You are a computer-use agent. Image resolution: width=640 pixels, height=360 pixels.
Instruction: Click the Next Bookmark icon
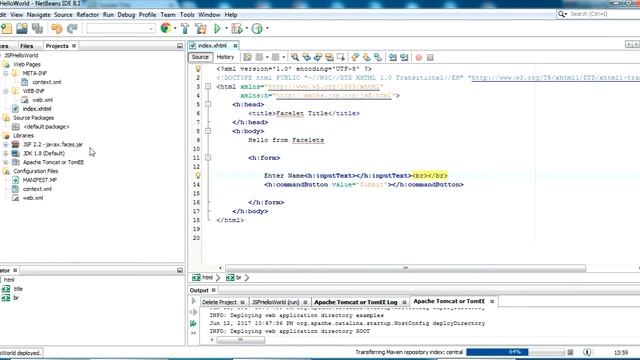tap(367, 57)
